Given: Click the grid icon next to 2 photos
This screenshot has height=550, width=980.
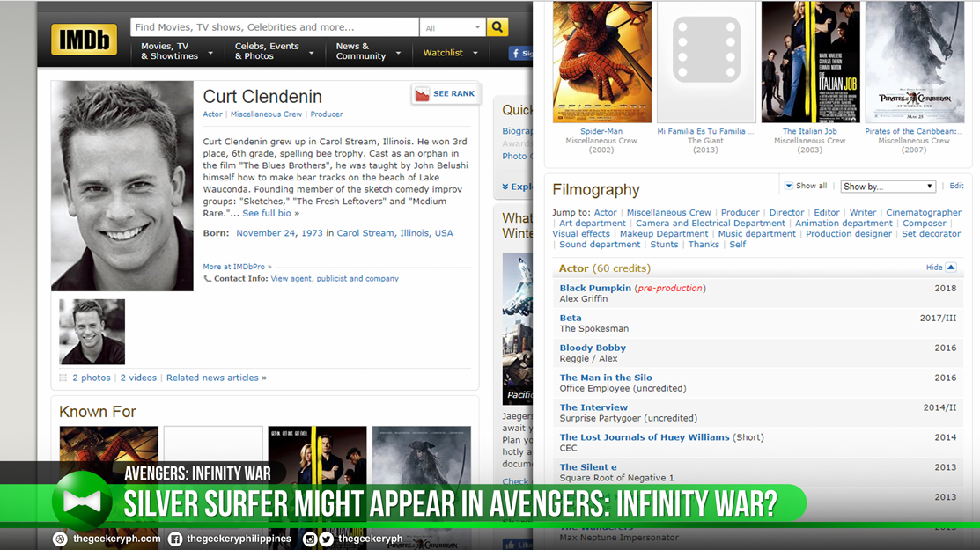Looking at the screenshot, I should [x=63, y=378].
